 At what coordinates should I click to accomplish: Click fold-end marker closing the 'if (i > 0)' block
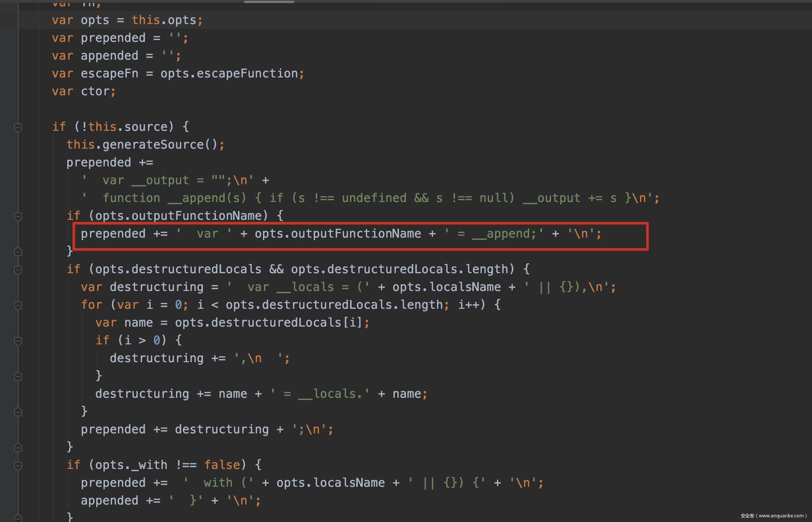[18, 376]
